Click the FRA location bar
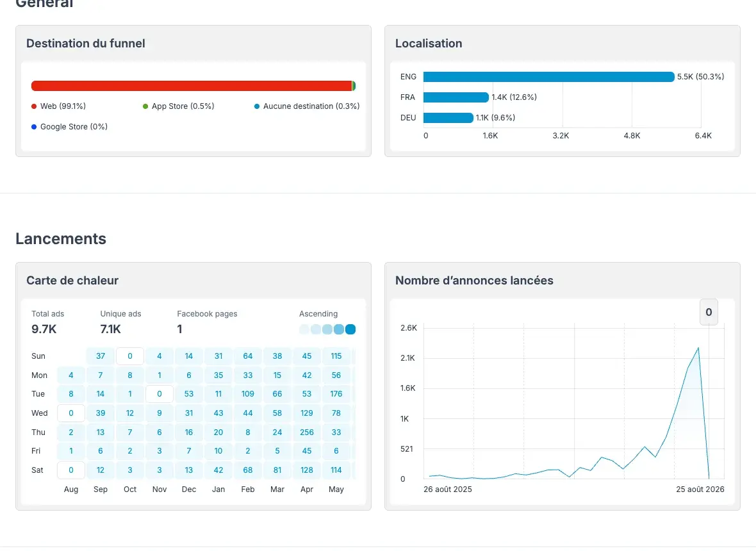The image size is (756, 551). (x=456, y=97)
